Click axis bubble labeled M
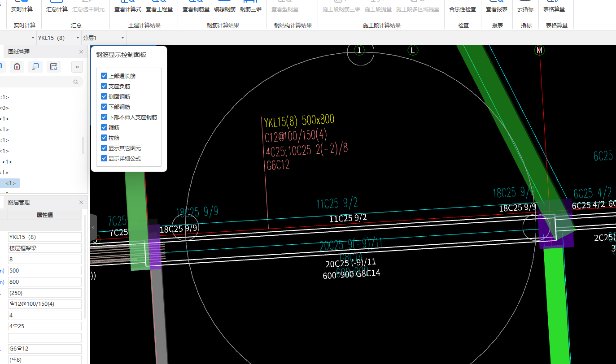Viewport: 616px width, 364px height. (x=540, y=50)
